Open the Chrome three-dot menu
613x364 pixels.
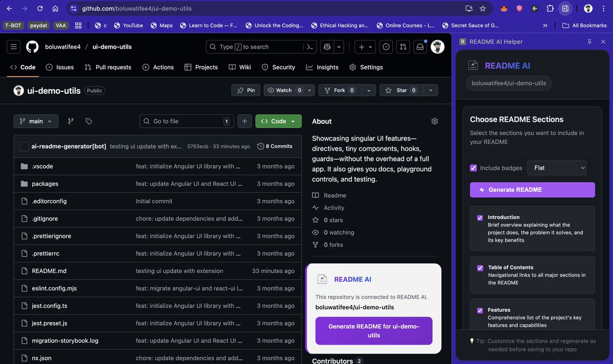(603, 8)
